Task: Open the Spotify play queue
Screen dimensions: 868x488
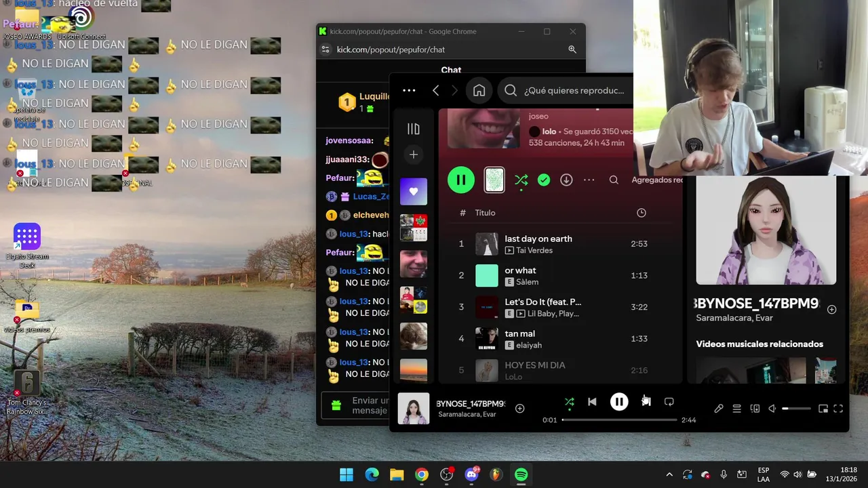Action: pyautogui.click(x=736, y=409)
